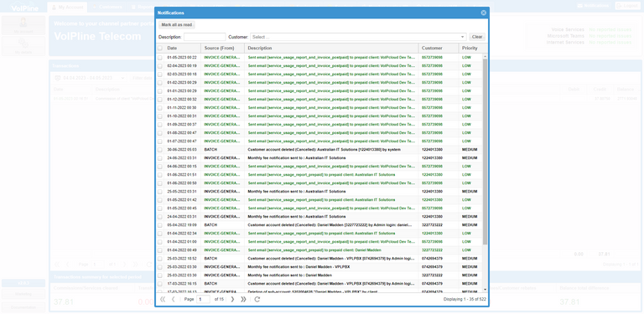The width and height of the screenshot is (644, 314).
Task: Click customer 1224013380 in the 30-06-2022 row
Action: pos(432,150)
